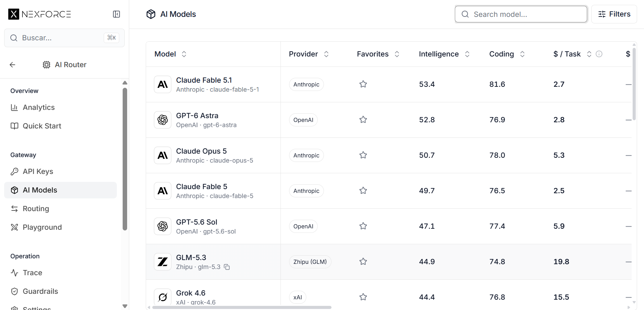The width and height of the screenshot is (644, 310).
Task: Favorite GPT-5.6 Sol with star
Action: point(363,226)
